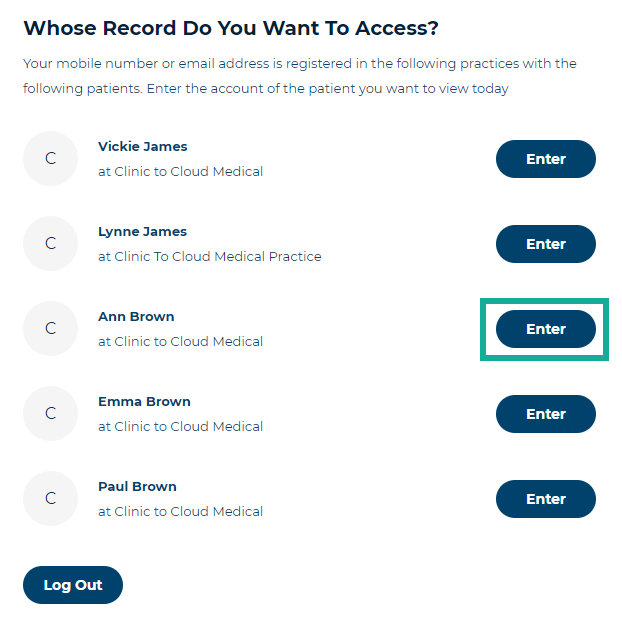Select the Vickie James patient name
The height and width of the screenshot is (617, 622).
142,147
